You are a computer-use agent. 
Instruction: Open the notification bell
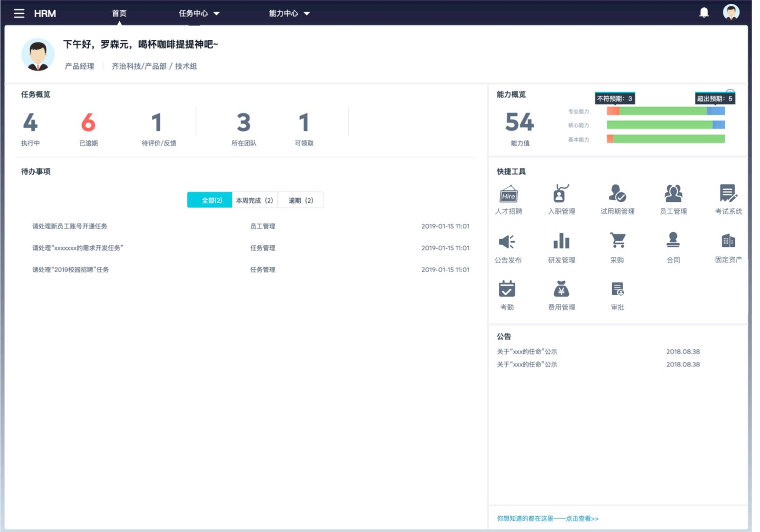pos(704,13)
